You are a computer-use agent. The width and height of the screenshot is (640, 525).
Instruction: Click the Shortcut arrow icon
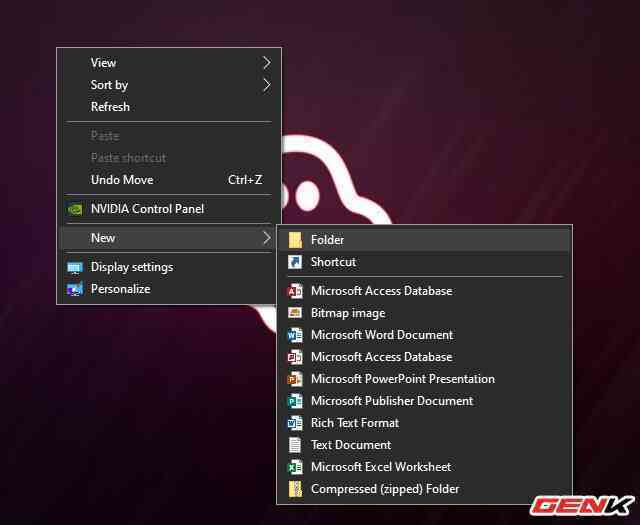[295, 262]
